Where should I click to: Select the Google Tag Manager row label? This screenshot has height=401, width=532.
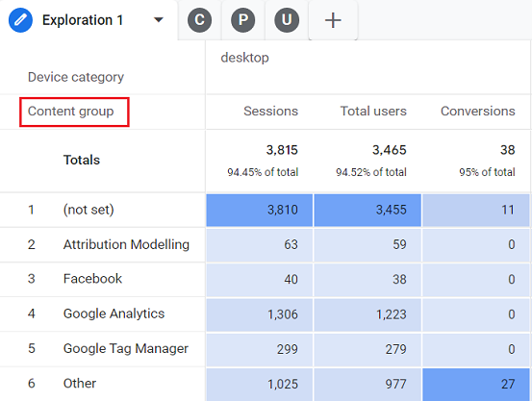125,349
